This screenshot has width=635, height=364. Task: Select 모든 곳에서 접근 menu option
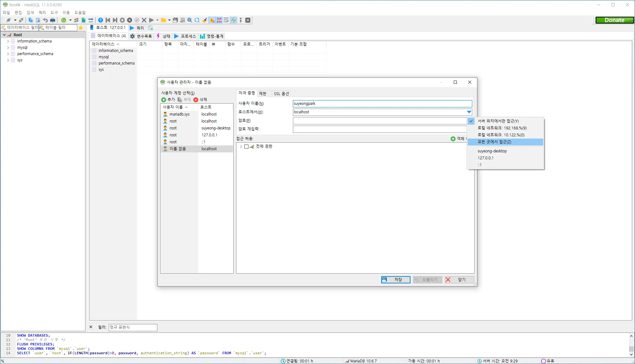tap(494, 142)
